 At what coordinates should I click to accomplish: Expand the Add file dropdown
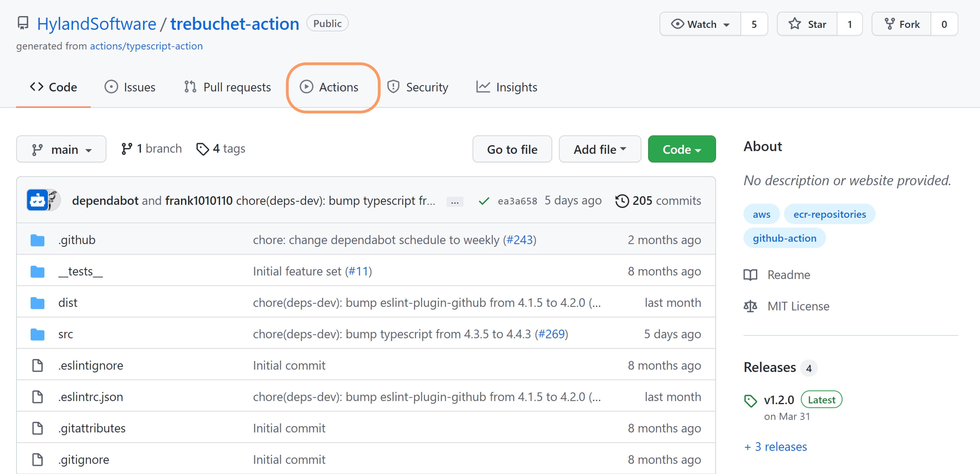[x=600, y=149]
